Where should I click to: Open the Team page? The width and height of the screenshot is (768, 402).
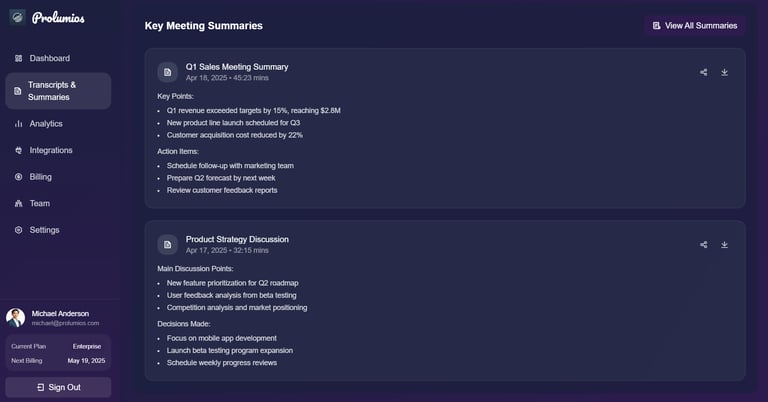39,203
